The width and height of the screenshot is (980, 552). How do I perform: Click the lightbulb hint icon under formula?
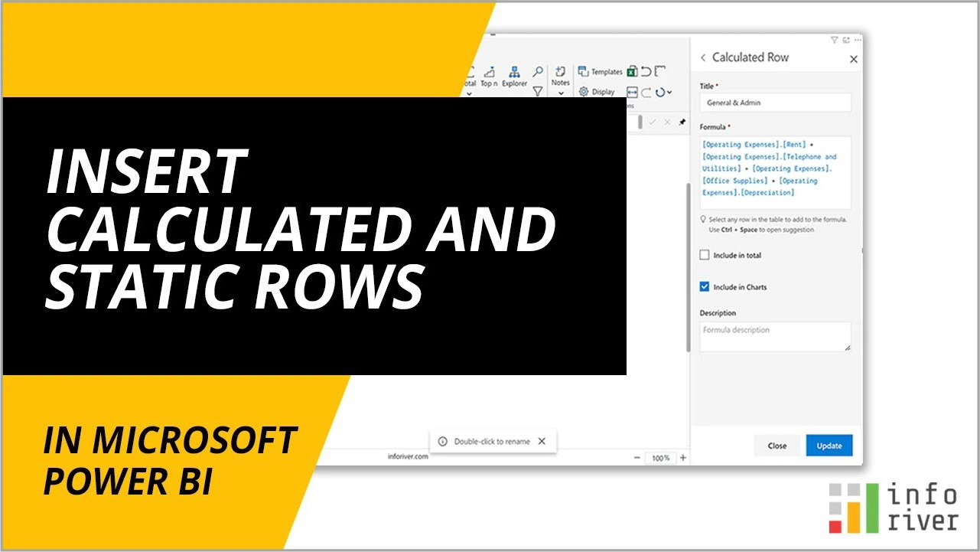702,220
